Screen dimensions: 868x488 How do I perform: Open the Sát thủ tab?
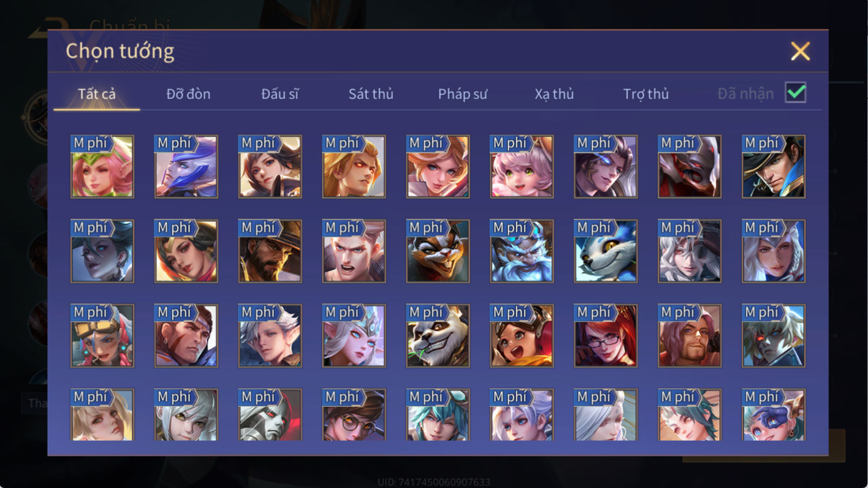coord(371,94)
